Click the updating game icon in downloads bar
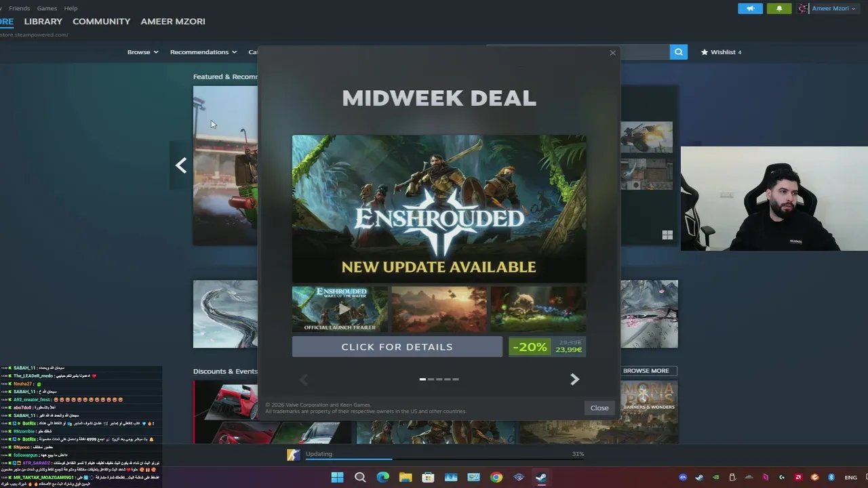The width and height of the screenshot is (868, 488). point(293,455)
